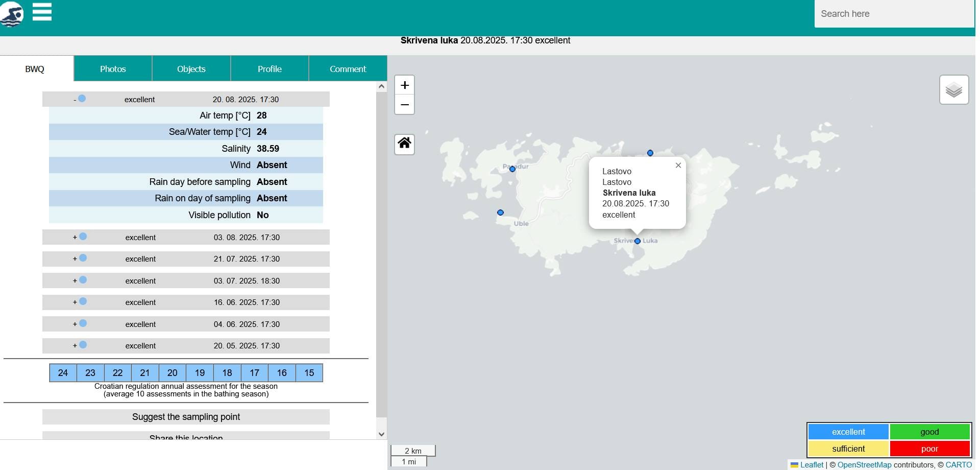The image size is (980, 470).
Task: Click the northern coast sampling marker
Action: (650, 153)
